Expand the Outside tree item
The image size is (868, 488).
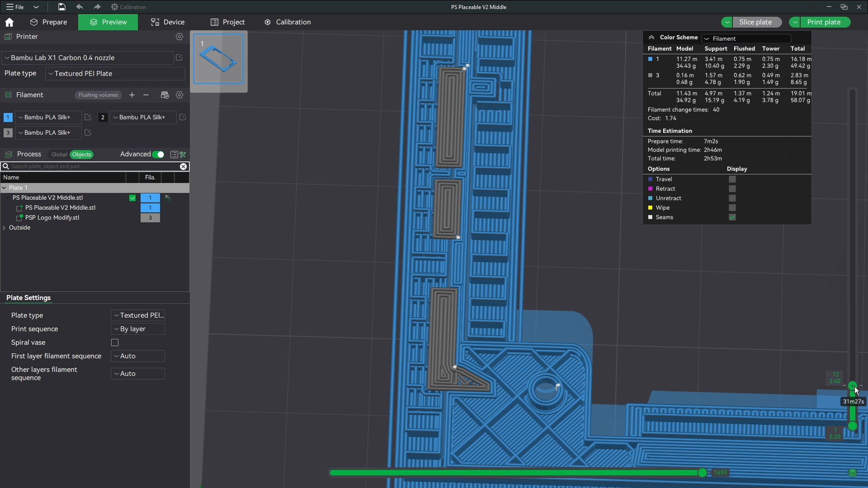5,228
